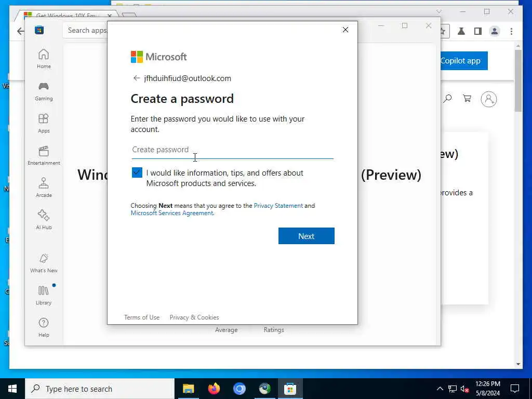This screenshot has width=532, height=399.
Task: Go back to email step in dialog
Action: [x=137, y=78]
